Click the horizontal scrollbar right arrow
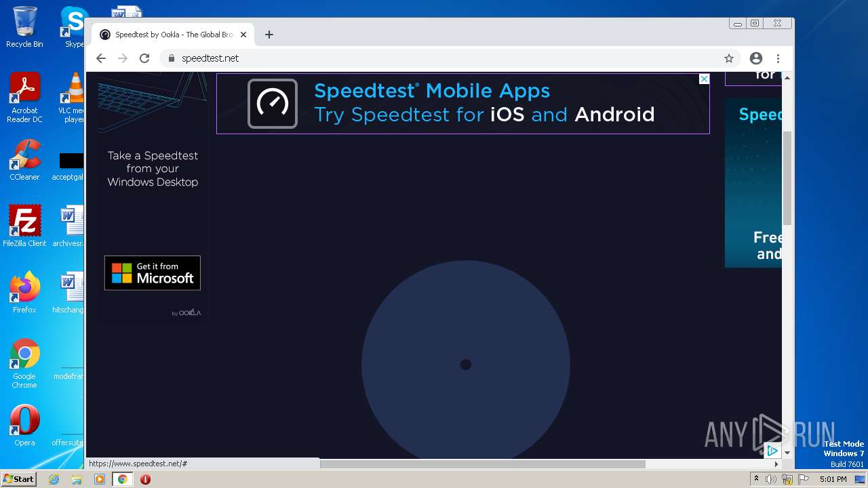The height and width of the screenshot is (488, 868). [x=776, y=464]
